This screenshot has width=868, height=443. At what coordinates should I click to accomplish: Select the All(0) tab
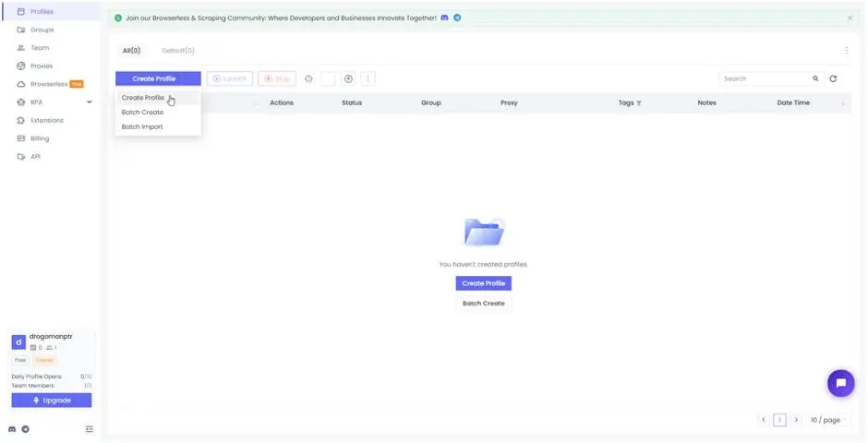131,51
